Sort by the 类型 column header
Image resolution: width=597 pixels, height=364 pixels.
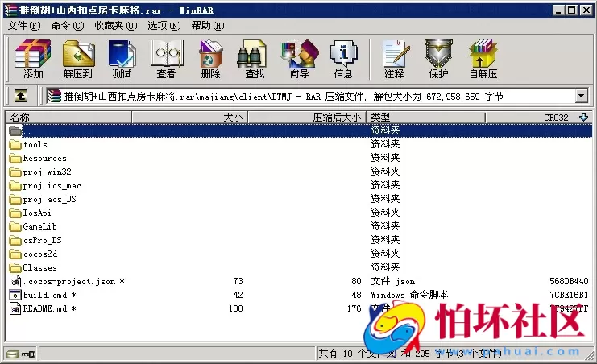pos(425,118)
